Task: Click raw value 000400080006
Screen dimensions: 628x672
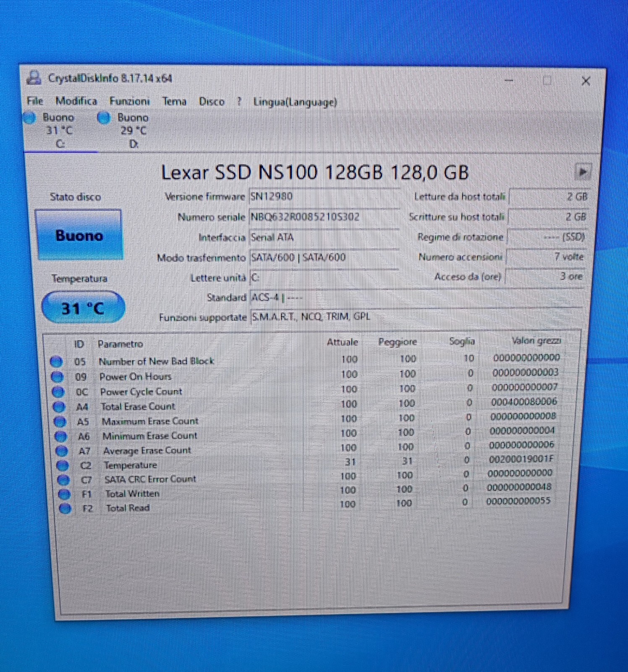Action: 523,402
